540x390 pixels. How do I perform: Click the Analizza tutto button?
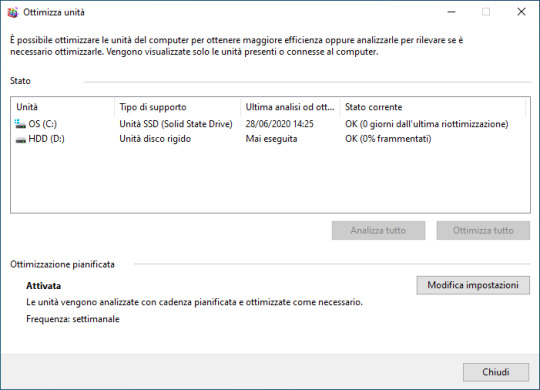coord(378,230)
